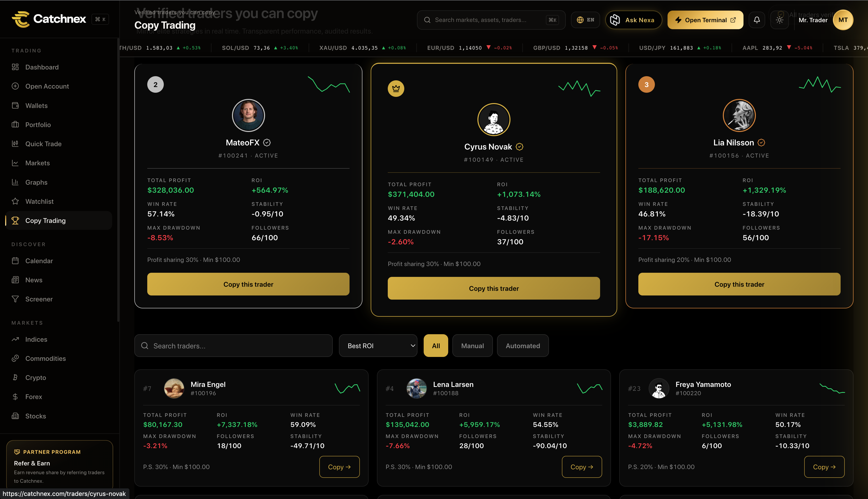Click the EUR/USD ticker entry
868x499 pixels.
click(469, 48)
